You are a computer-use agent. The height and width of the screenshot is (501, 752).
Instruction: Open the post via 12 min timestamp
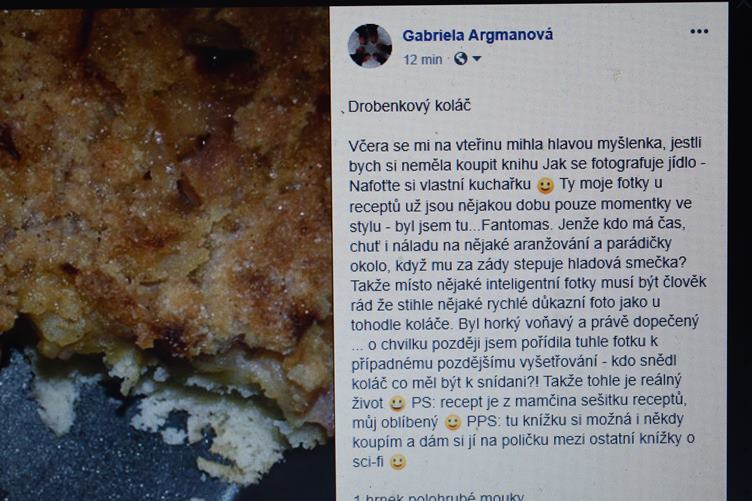pyautogui.click(x=423, y=59)
